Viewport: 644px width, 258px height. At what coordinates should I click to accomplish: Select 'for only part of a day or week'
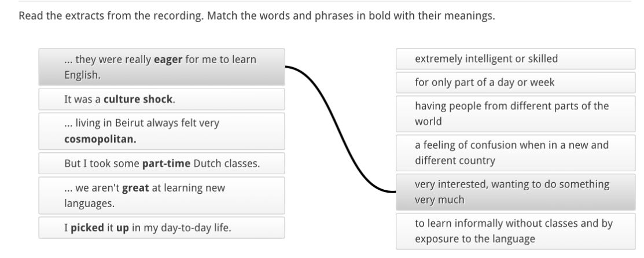coord(515,83)
